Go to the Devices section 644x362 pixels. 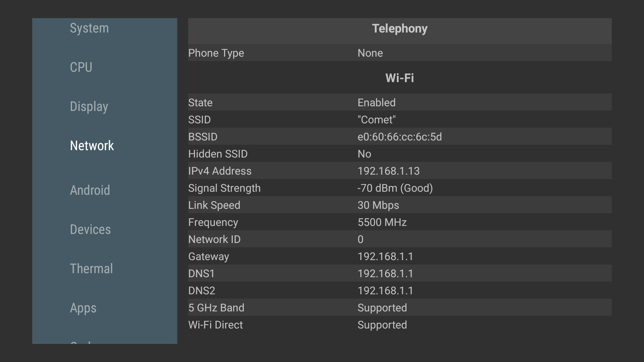90,230
